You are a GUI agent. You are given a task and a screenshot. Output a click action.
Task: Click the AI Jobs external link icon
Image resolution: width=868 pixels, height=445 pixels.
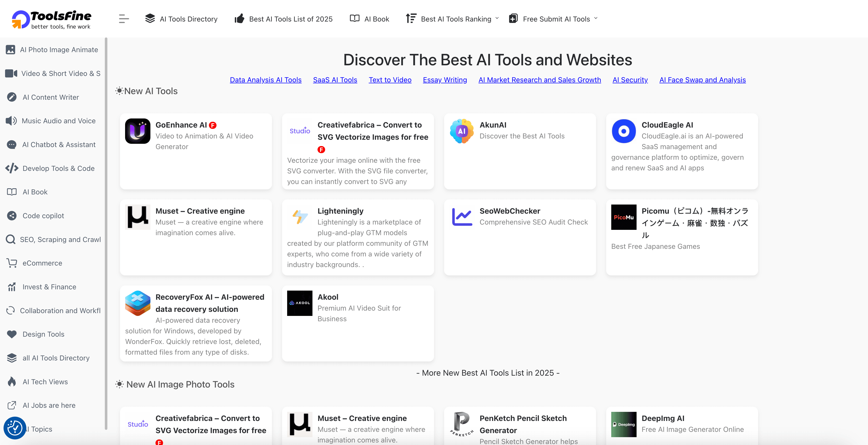(x=12, y=405)
